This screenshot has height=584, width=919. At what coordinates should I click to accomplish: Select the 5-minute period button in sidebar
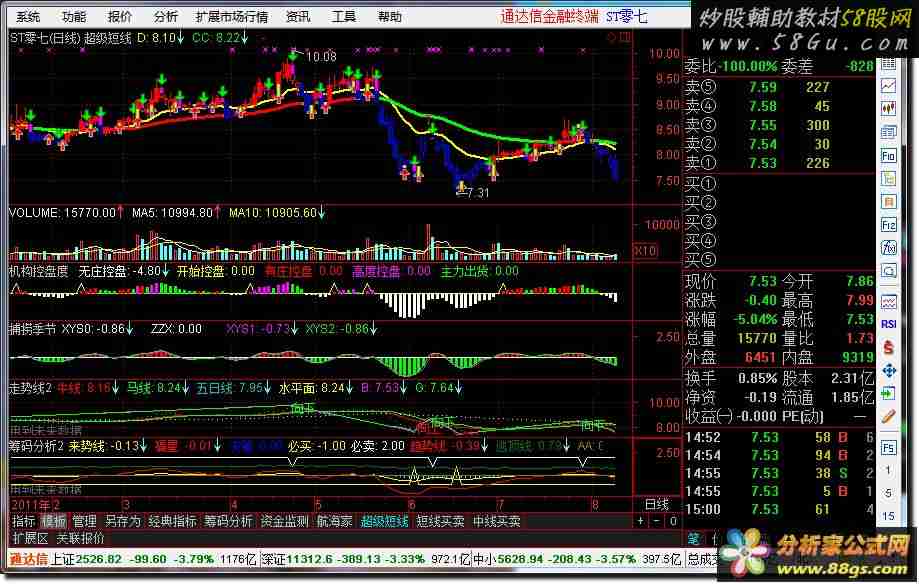[888, 493]
